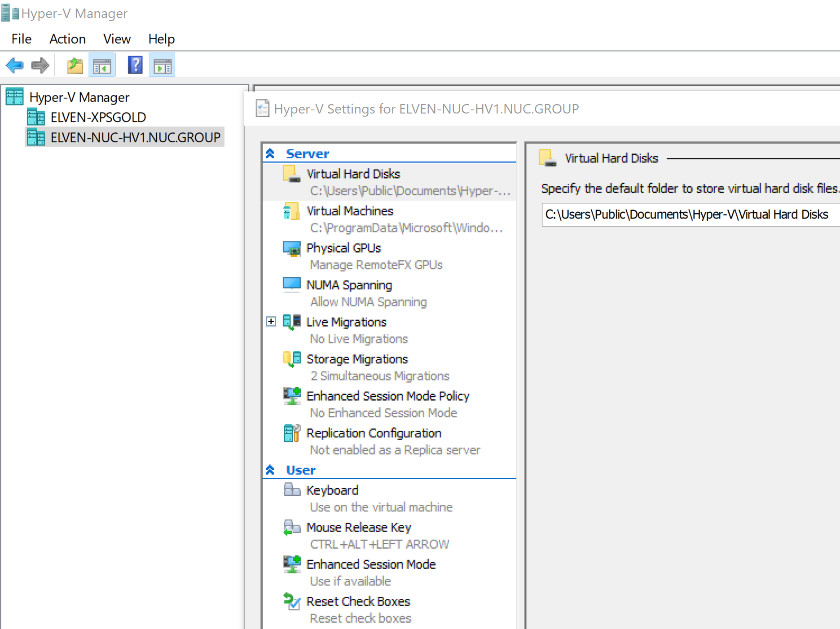Collapse the User section
This screenshot has width=840, height=629.
(270, 470)
